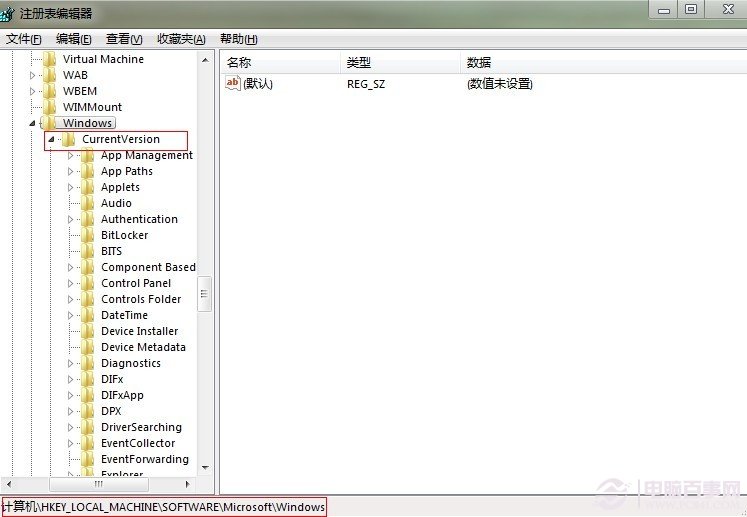Image resolution: width=747 pixels, height=517 pixels.
Task: Expand the App Paths key
Action: point(71,171)
